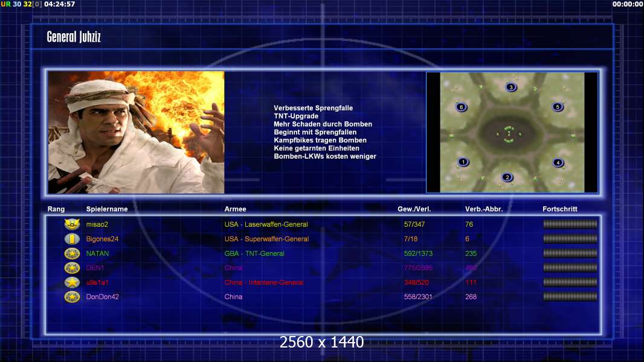This screenshot has height=362, width=644.
Task: Click disconnect count 235
Action: coord(471,253)
